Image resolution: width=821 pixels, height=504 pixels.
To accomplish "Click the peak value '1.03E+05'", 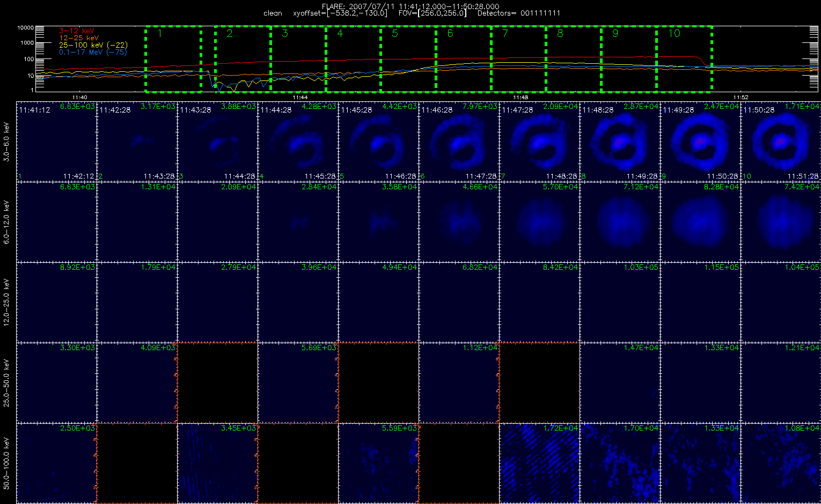I will (642, 267).
